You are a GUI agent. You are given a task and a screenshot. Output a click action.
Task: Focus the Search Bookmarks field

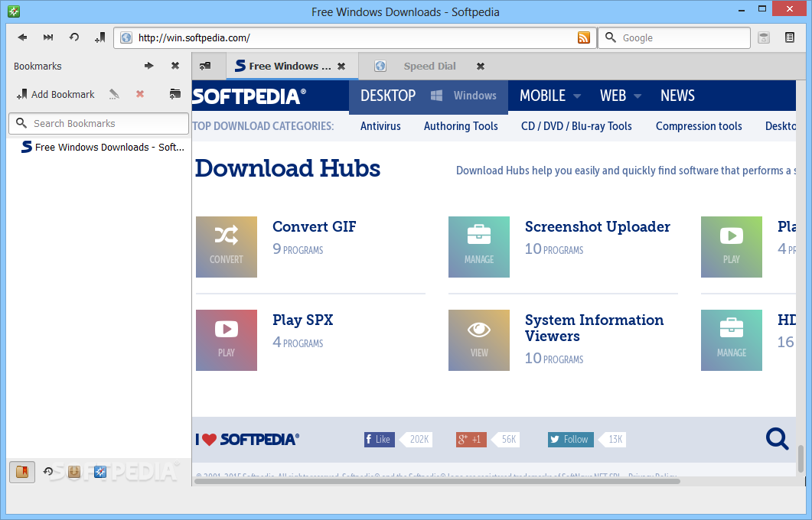click(99, 124)
